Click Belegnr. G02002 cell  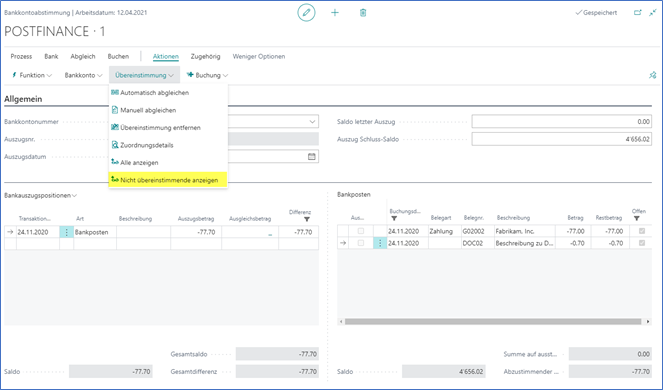click(478, 231)
